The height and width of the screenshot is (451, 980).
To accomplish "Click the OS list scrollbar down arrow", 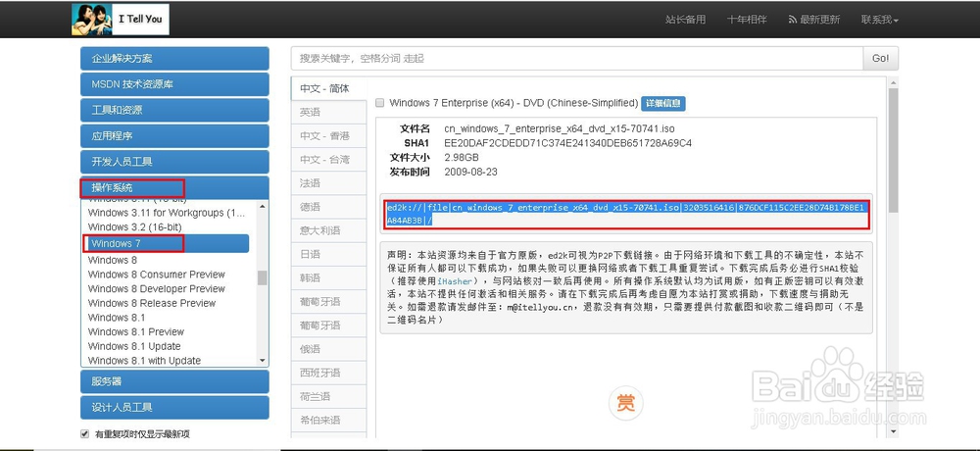I will pyautogui.click(x=263, y=361).
